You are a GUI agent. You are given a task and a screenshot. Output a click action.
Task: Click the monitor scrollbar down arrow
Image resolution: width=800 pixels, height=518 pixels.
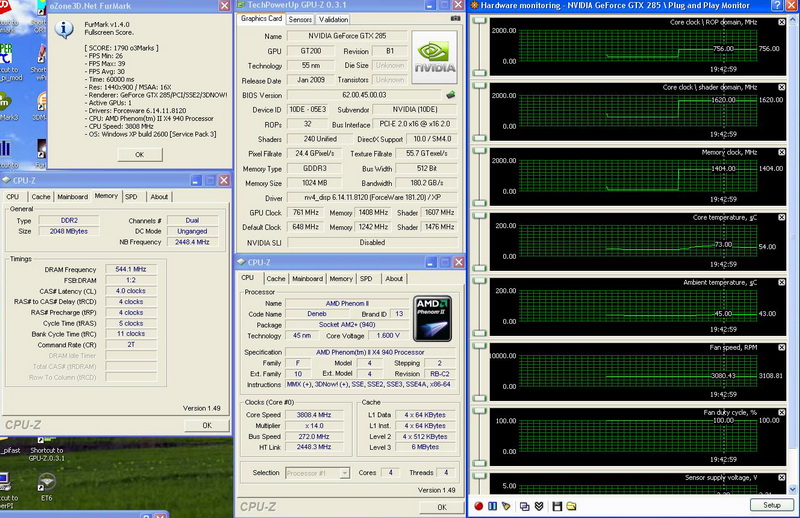tap(793, 489)
